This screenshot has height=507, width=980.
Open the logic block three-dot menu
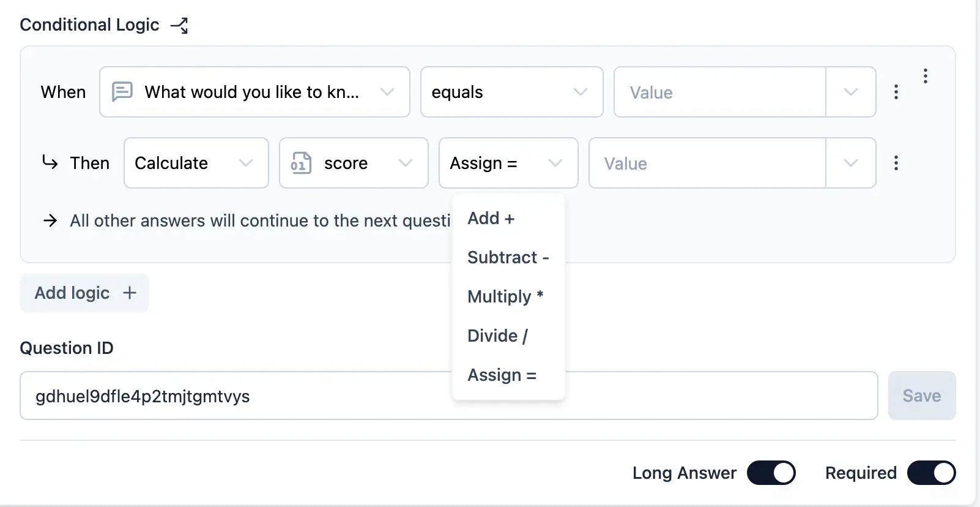click(925, 76)
